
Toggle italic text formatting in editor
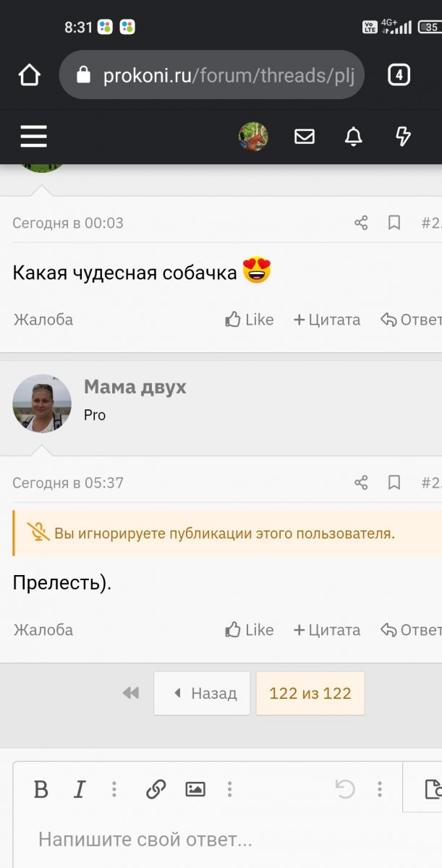(x=80, y=789)
